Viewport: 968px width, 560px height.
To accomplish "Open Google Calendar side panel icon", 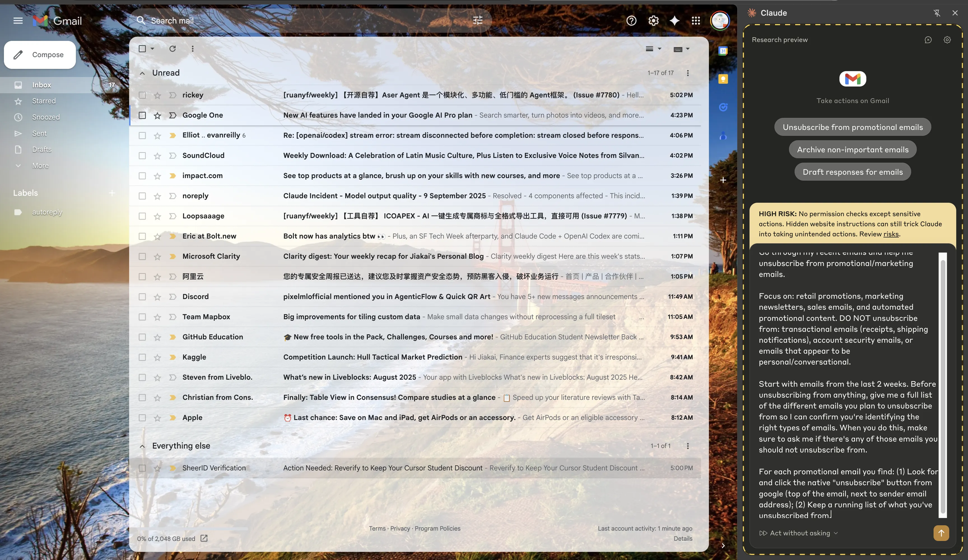I will tap(723, 51).
